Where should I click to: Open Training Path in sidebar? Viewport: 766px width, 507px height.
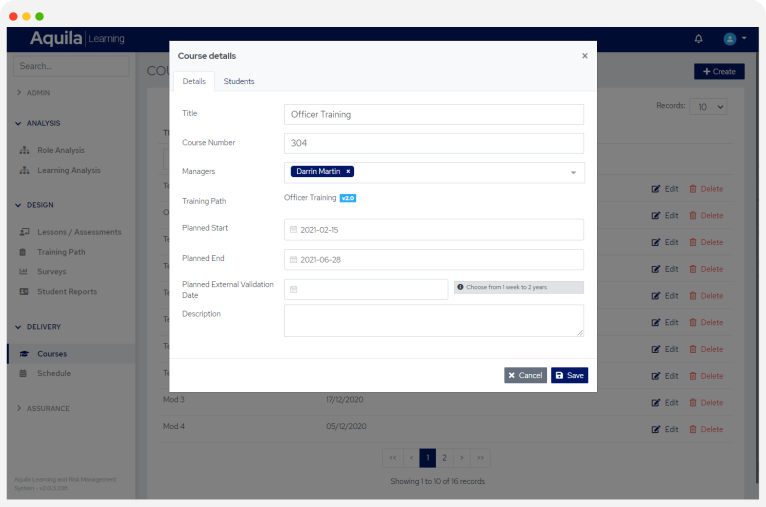pos(61,252)
